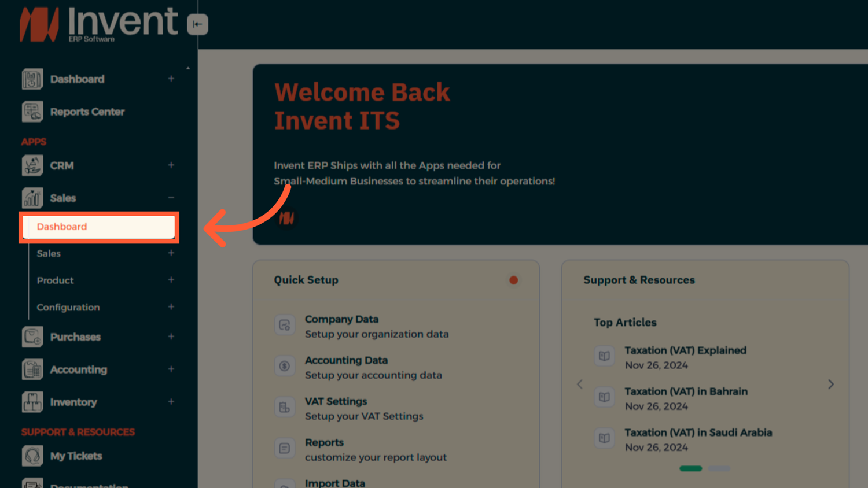
Task: Go to previous Top Articles slide
Action: [580, 385]
